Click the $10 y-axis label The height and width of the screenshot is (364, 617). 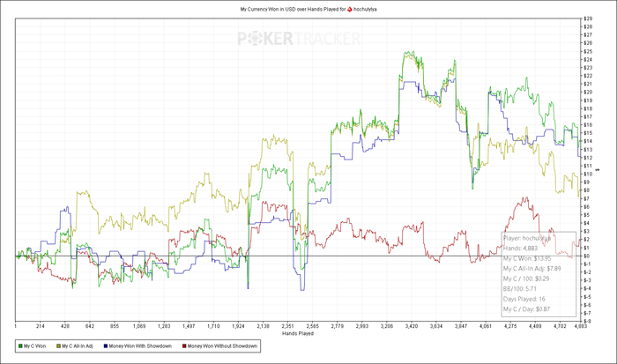(x=588, y=174)
